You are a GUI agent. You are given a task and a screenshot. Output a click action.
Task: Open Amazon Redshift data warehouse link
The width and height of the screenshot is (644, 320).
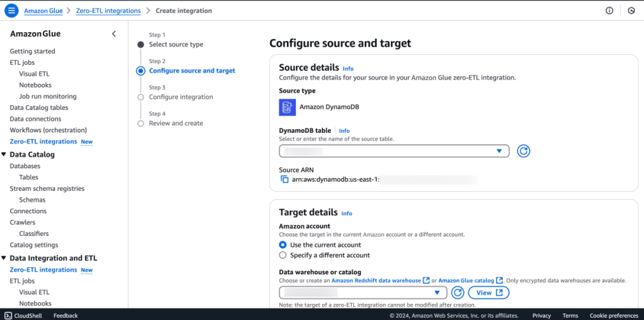pyautogui.click(x=376, y=281)
